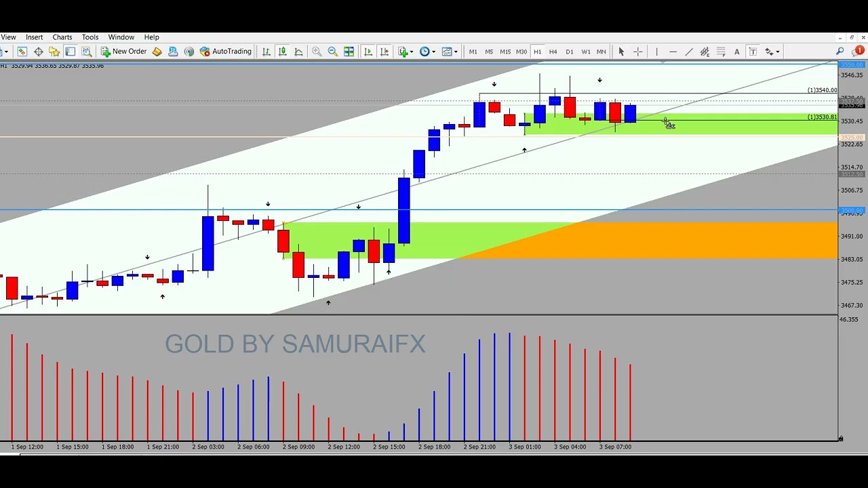The height and width of the screenshot is (488, 868).
Task: Select the MN timeframe
Action: pyautogui.click(x=601, y=52)
